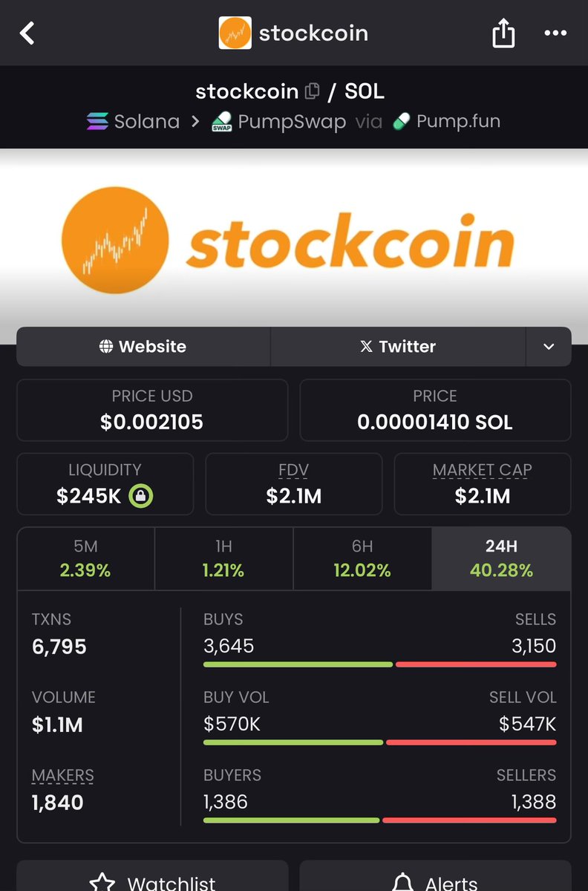Select the 5M timeframe tab

coord(86,558)
